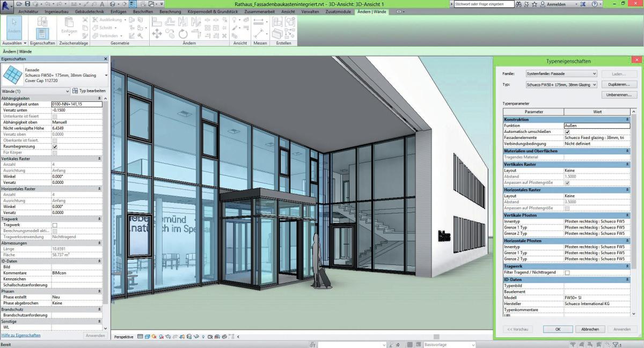Click the Einfügen paste clipboard icon
Screen dimensions: 644x348
tap(69, 26)
